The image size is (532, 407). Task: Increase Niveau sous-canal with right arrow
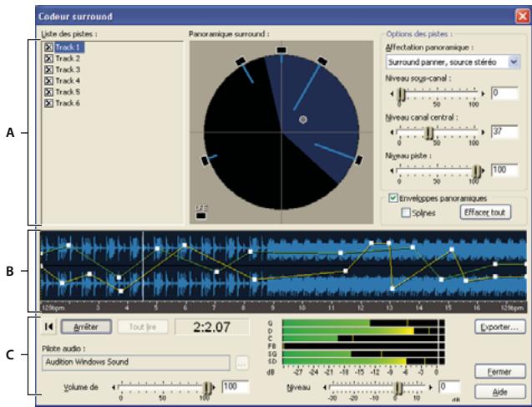pyautogui.click(x=483, y=94)
